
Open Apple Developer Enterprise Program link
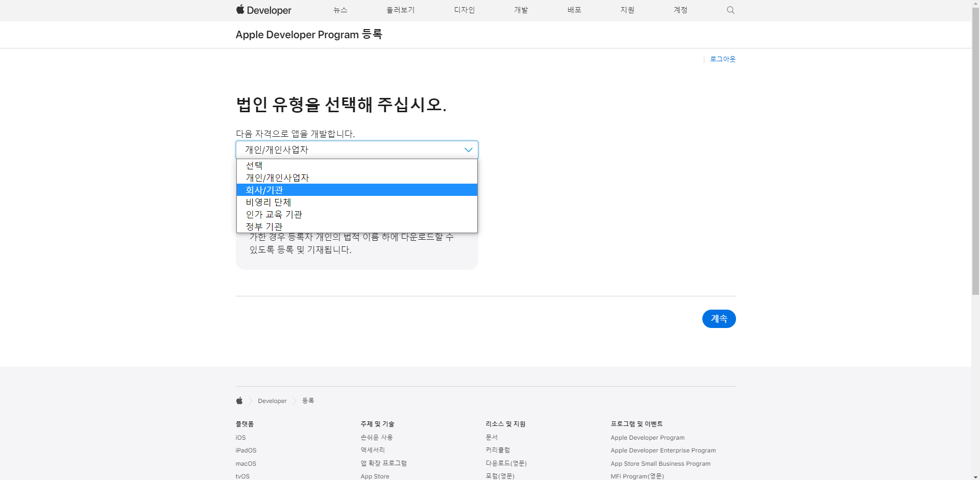(663, 450)
